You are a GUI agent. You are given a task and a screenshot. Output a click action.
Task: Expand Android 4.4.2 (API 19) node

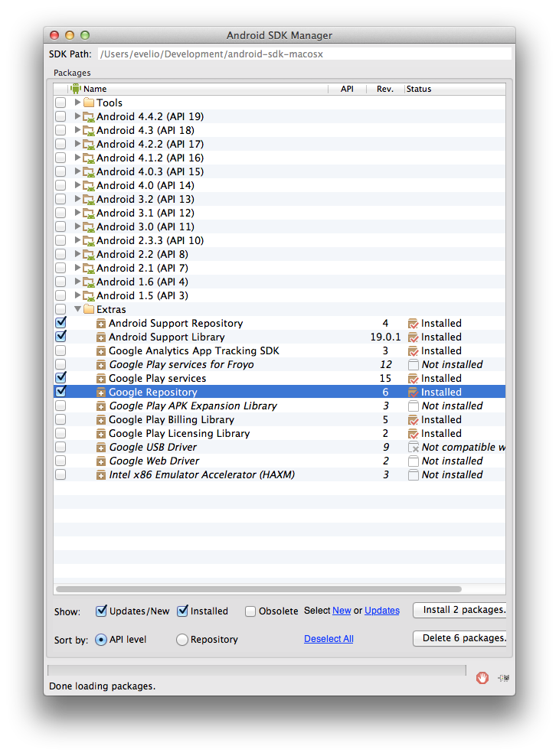pos(77,116)
